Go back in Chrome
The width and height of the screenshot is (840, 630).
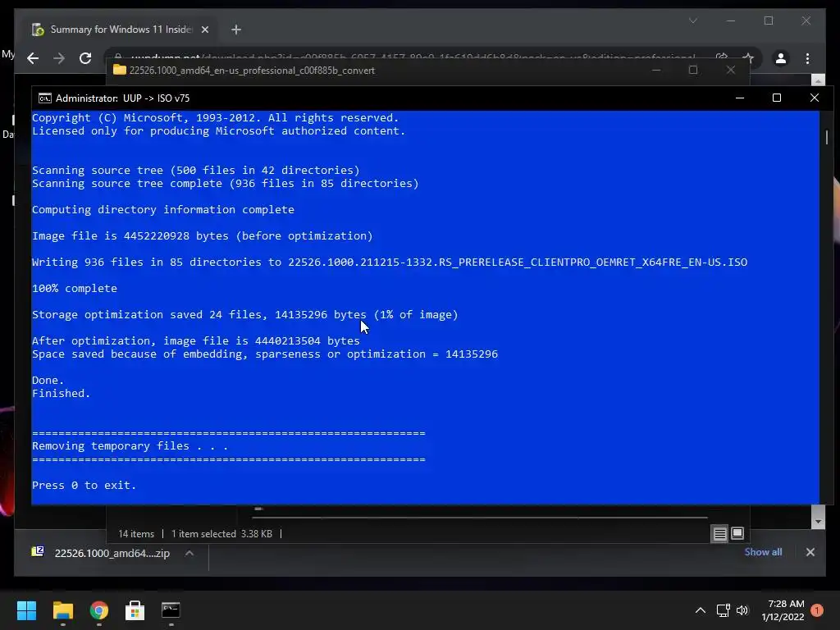click(33, 58)
